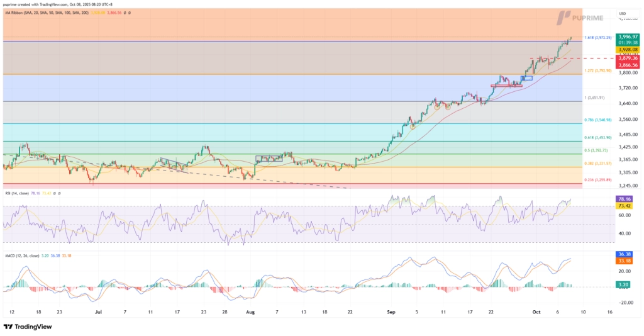Open the USD currency dropdown
The height and width of the screenshot is (336, 644).
point(622,13)
